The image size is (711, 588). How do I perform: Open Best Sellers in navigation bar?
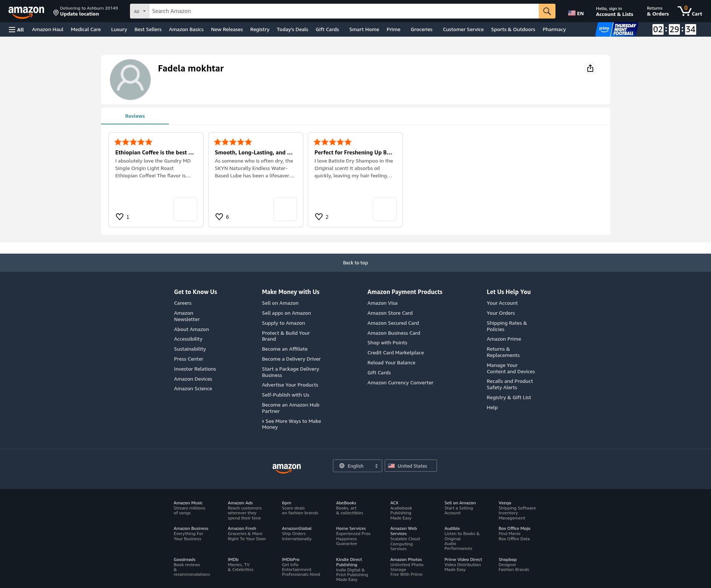pos(148,29)
